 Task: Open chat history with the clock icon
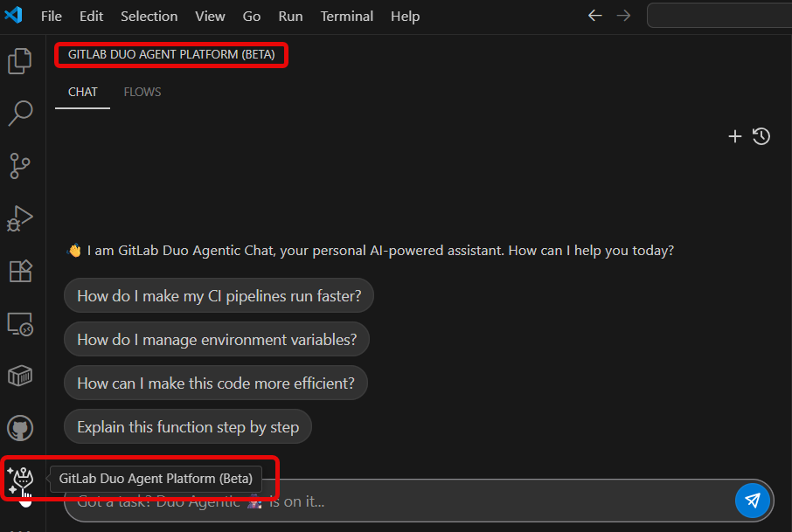[761, 136]
